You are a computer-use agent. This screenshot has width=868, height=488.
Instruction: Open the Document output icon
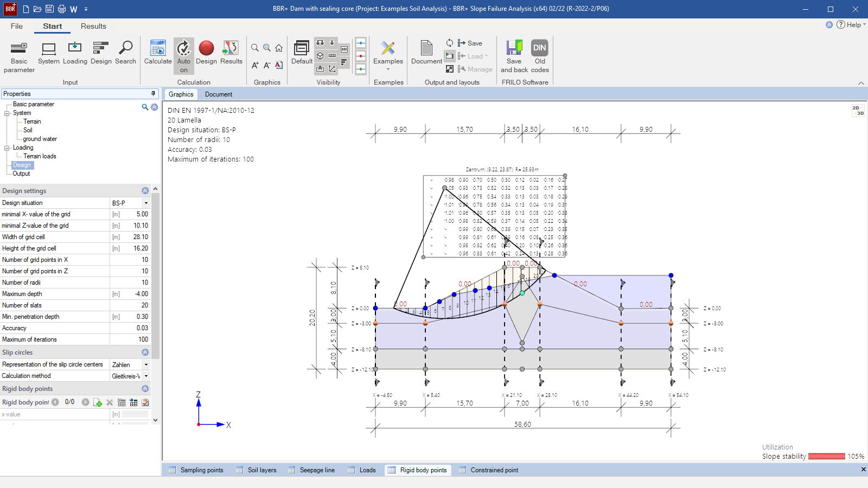point(426,53)
